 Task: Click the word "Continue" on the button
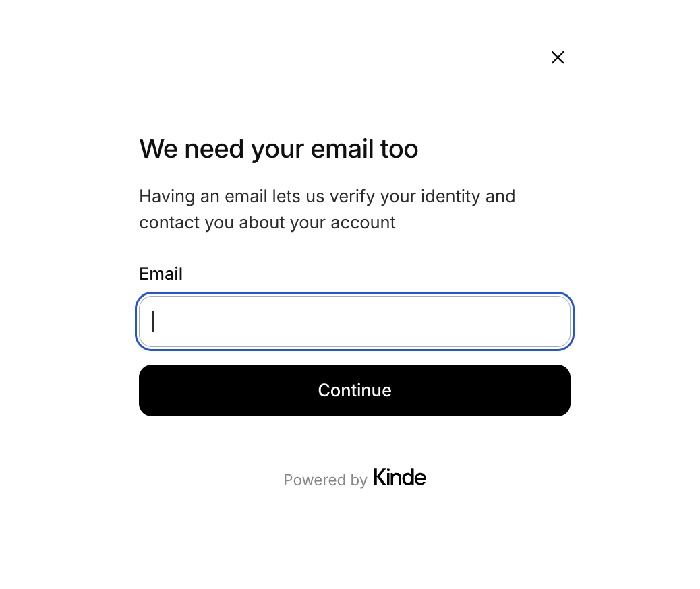pyautogui.click(x=355, y=390)
